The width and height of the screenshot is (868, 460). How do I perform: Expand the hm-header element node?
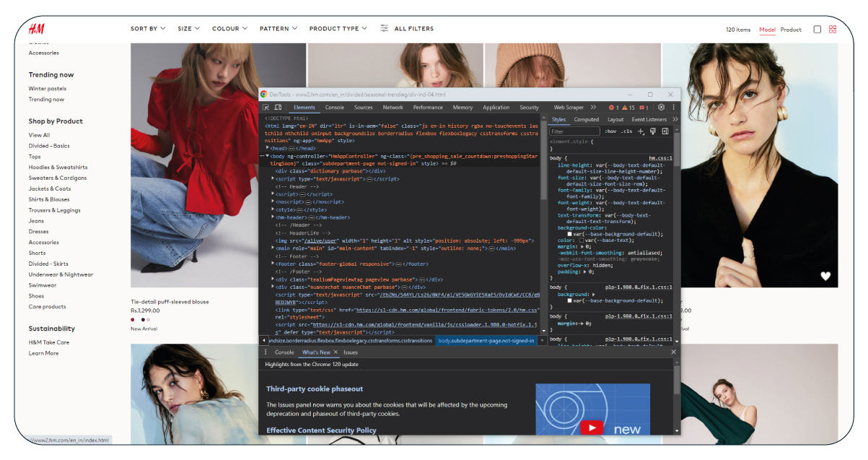point(273,217)
